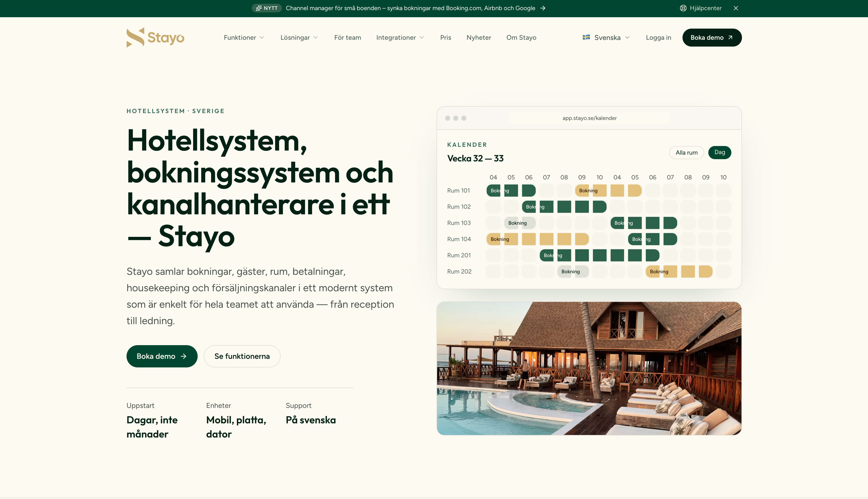868x499 pixels.
Task: Click the Hjälpcenter lifebuoy icon
Action: click(683, 8)
